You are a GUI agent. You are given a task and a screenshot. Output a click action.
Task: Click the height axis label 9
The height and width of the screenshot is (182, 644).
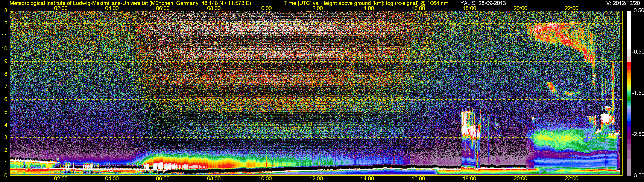coord(6,61)
